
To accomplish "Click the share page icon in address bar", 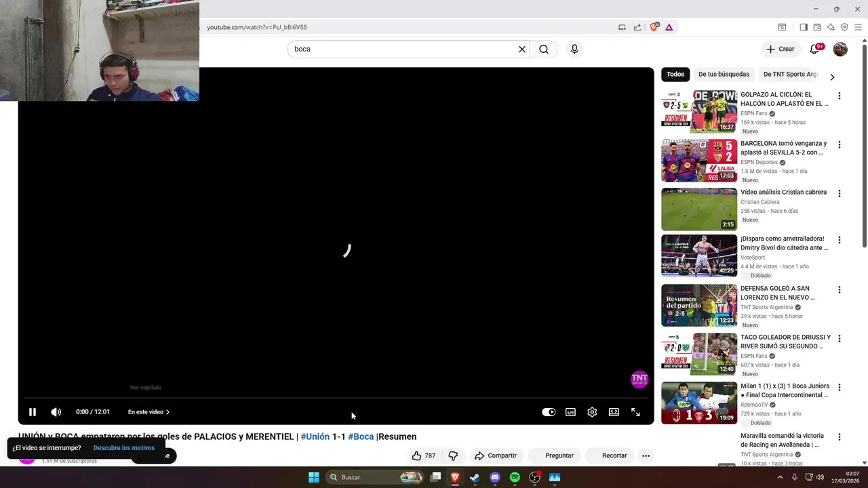I will coord(637,27).
